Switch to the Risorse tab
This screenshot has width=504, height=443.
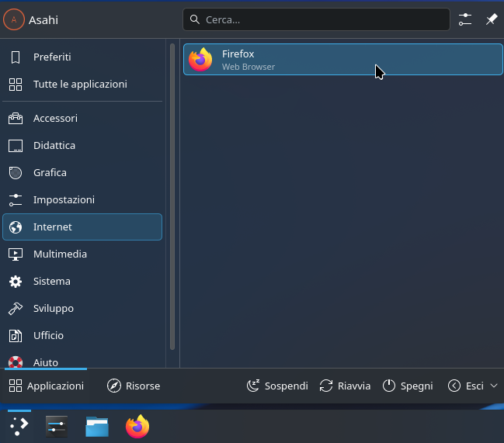click(x=134, y=386)
